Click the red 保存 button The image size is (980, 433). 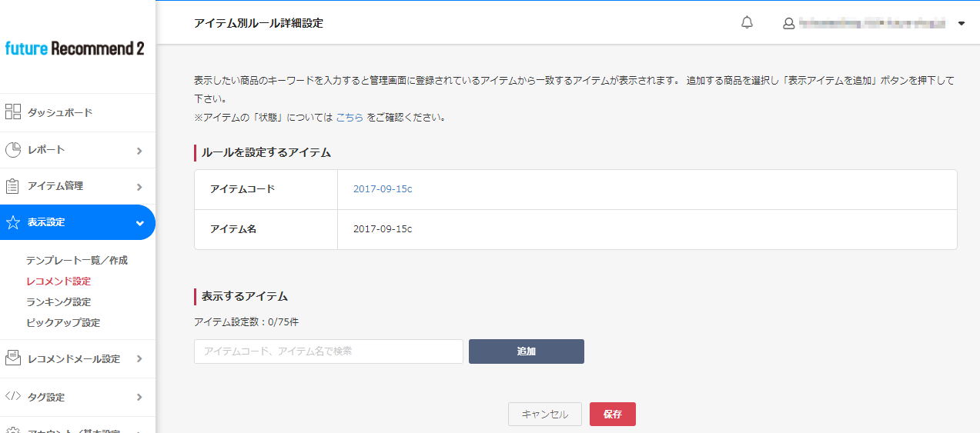point(613,415)
